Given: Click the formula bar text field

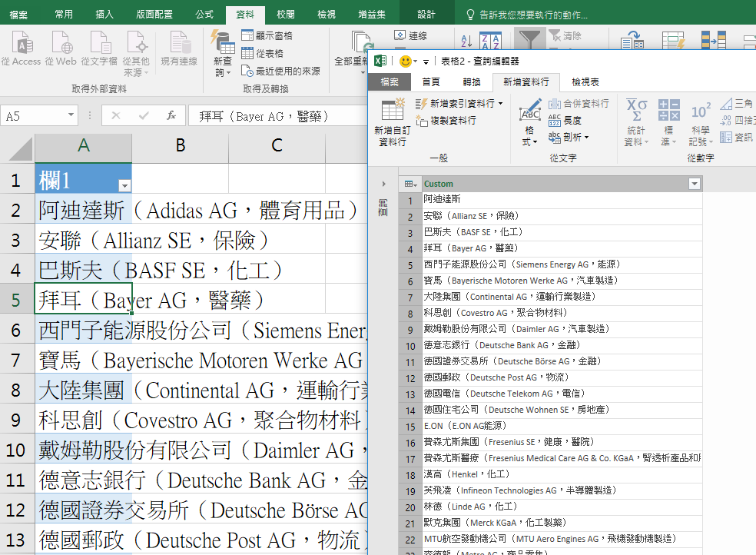Looking at the screenshot, I should (277, 116).
